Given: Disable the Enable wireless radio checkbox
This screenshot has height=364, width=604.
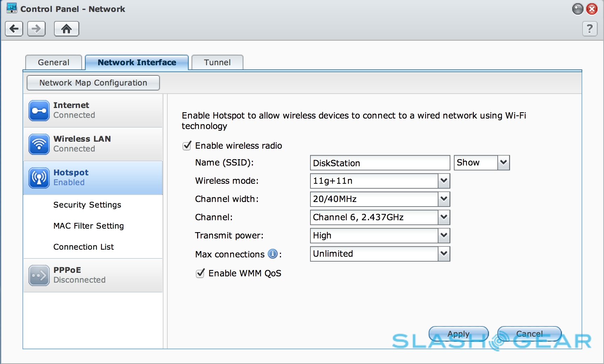Looking at the screenshot, I should point(187,146).
